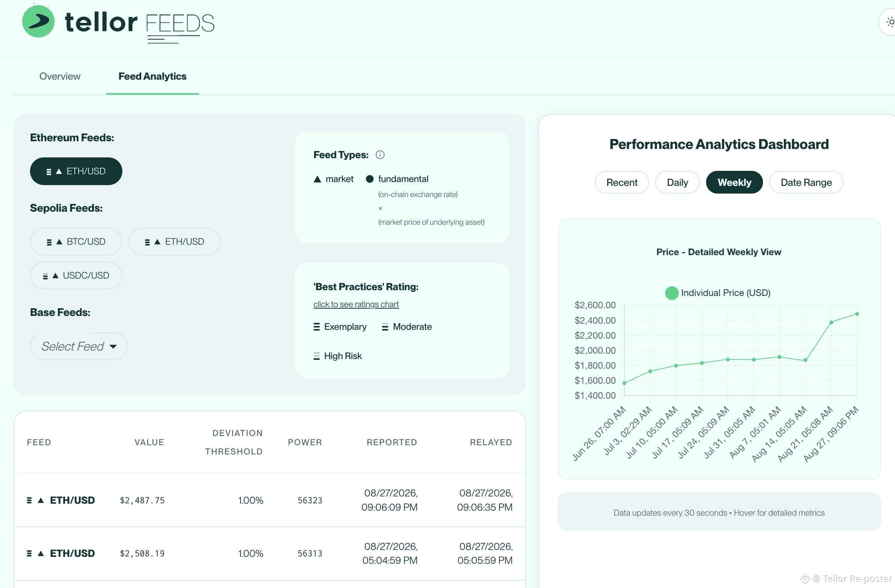Select the Sepolia USDC/USD feed
Screen dimensions: 895x588
[x=76, y=276]
